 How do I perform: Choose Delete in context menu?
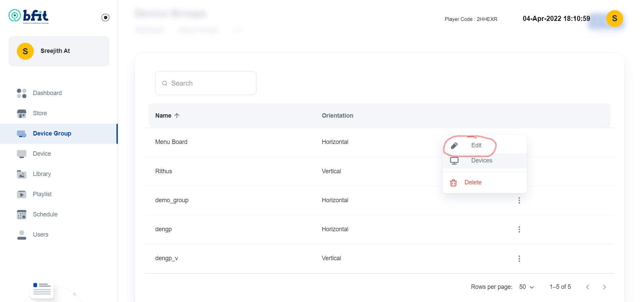pos(485,183)
